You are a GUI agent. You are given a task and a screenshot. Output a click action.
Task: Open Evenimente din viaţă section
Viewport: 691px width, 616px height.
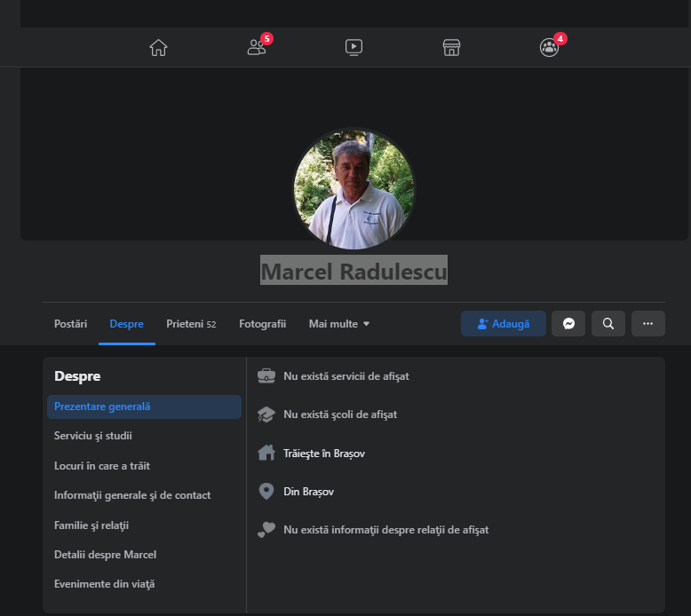[x=104, y=584]
